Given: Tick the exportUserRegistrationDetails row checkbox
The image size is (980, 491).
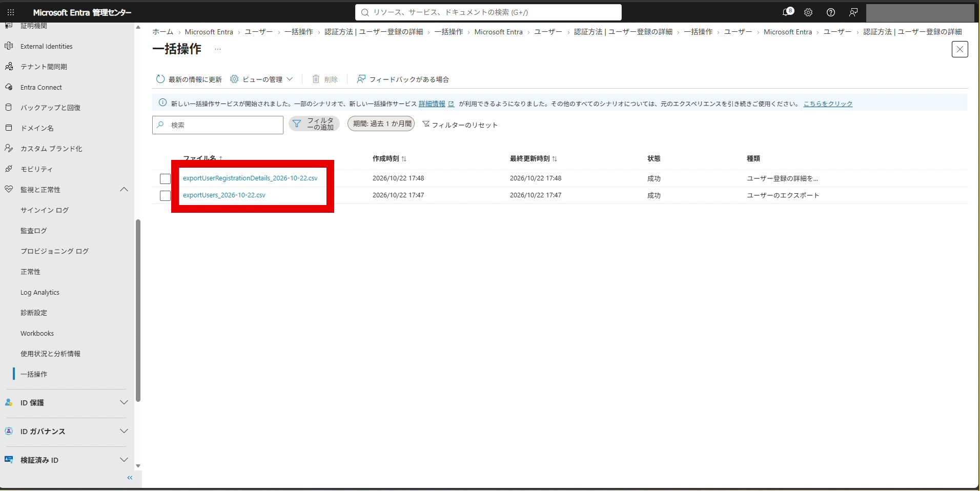Looking at the screenshot, I should click(x=165, y=179).
